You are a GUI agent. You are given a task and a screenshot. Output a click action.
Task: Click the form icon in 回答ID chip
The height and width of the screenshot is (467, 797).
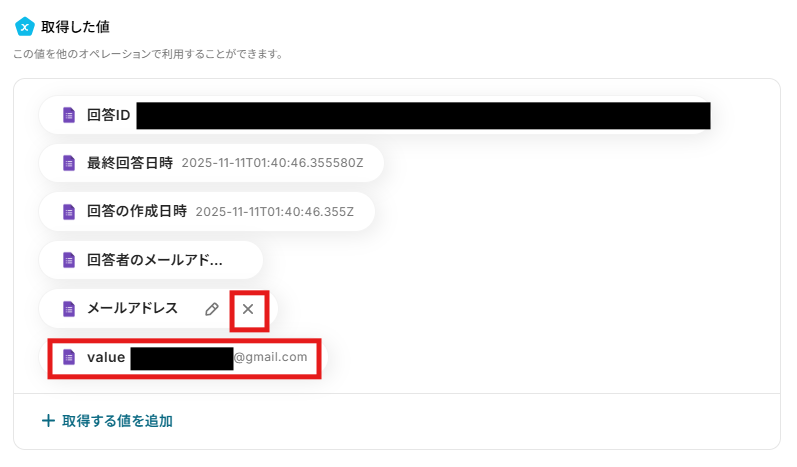tap(69, 115)
